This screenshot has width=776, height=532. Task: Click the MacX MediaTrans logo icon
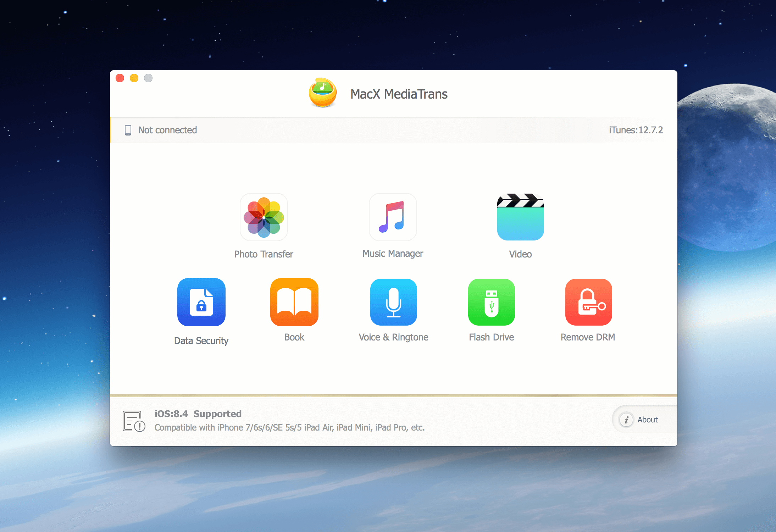click(322, 93)
